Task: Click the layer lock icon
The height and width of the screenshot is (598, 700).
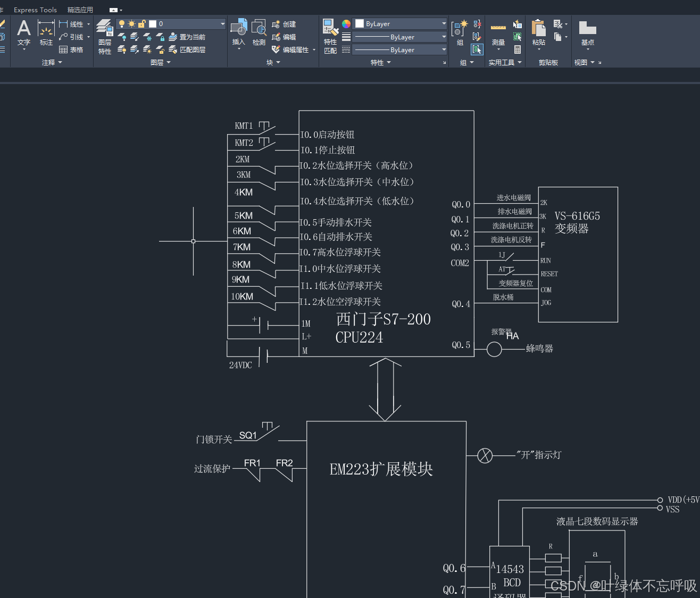Action: 160,37
